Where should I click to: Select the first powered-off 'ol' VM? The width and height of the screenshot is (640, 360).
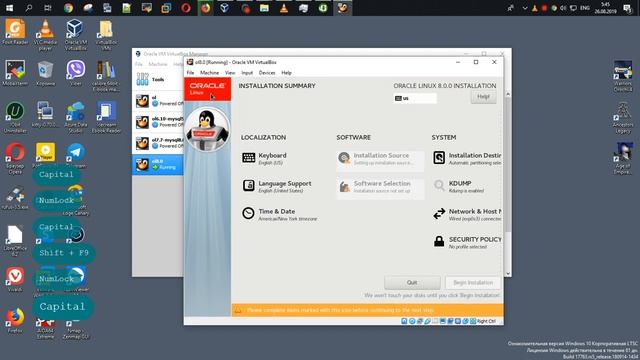tap(158, 100)
